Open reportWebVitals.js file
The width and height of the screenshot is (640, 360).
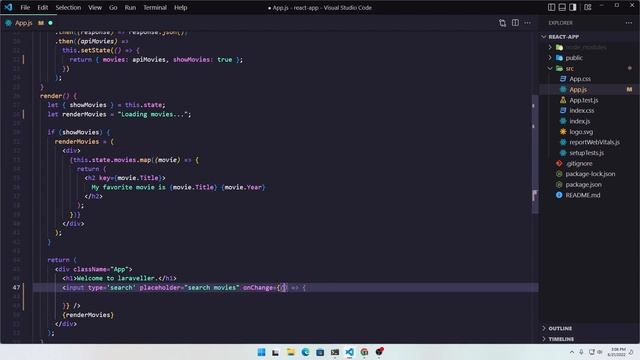coord(594,142)
